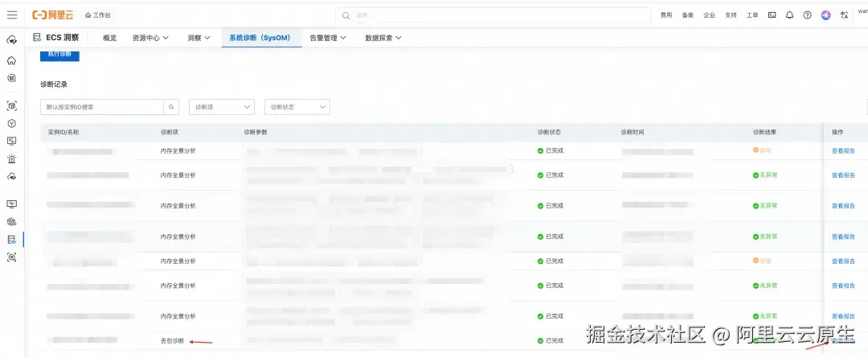The image size is (868, 358).
Task: Expand the 资源中心 dropdown
Action: [x=150, y=39]
